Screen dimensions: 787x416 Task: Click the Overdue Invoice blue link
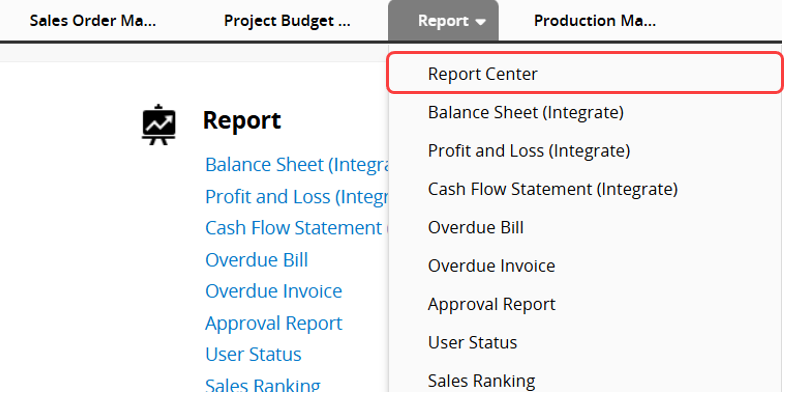pyautogui.click(x=273, y=291)
